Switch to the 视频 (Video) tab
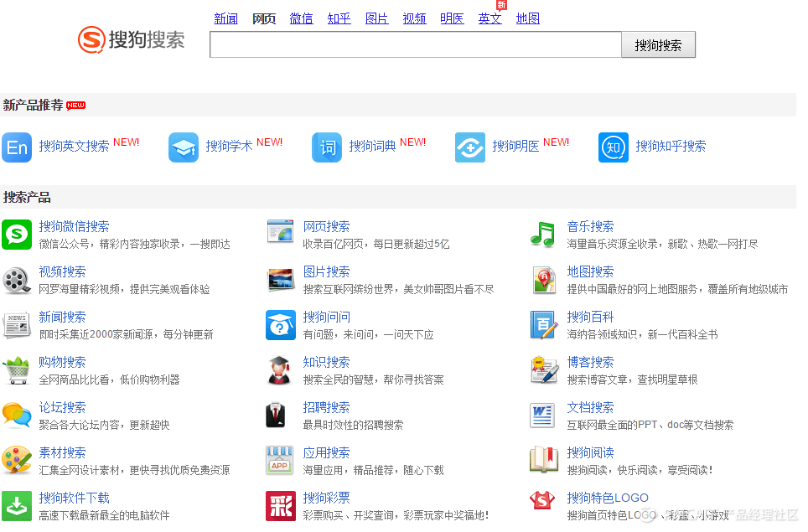This screenshot has width=808, height=532. [414, 18]
